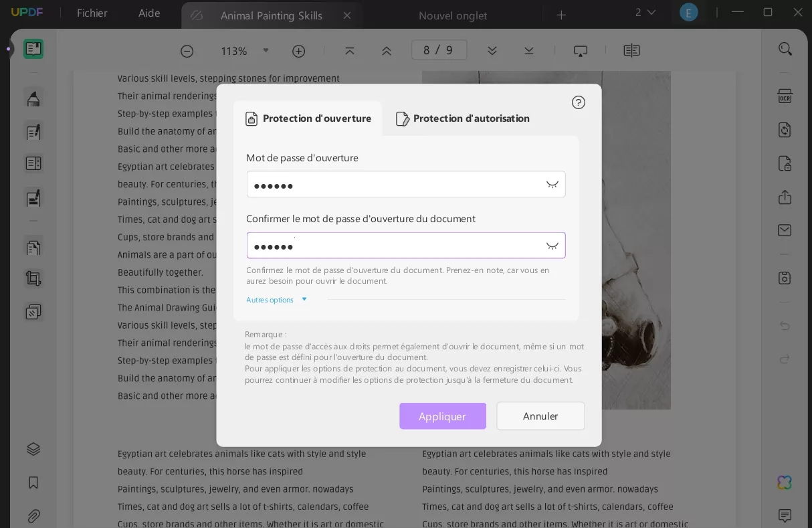Image resolution: width=812 pixels, height=528 pixels.
Task: Click the Appliquer button
Action: (x=443, y=416)
